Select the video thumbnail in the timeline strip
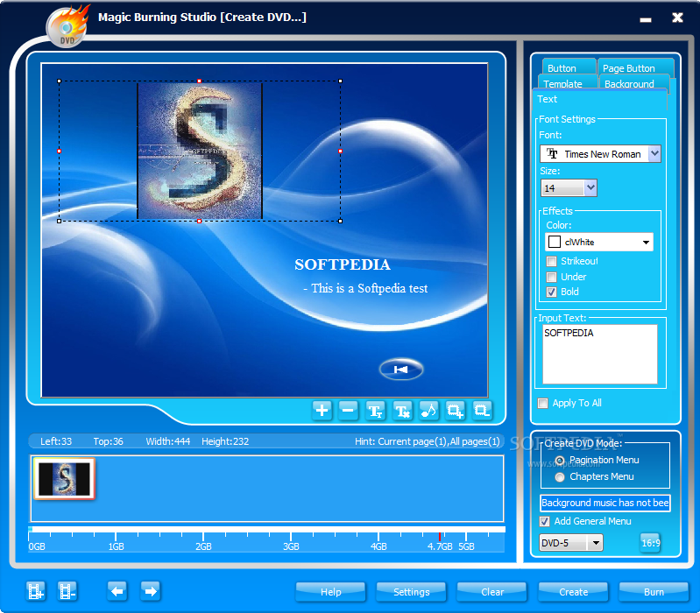 pos(64,479)
